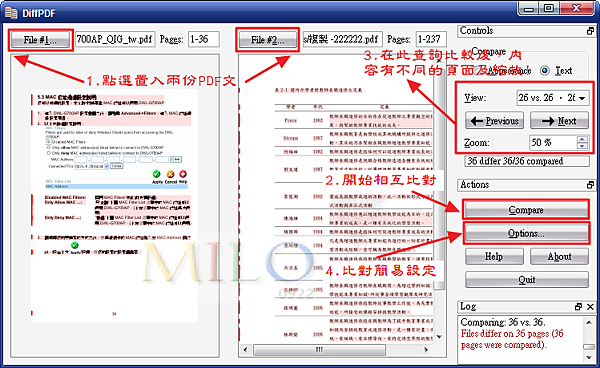Go to the Next differing page
Image resolution: width=600 pixels, height=368 pixels.
click(x=559, y=121)
